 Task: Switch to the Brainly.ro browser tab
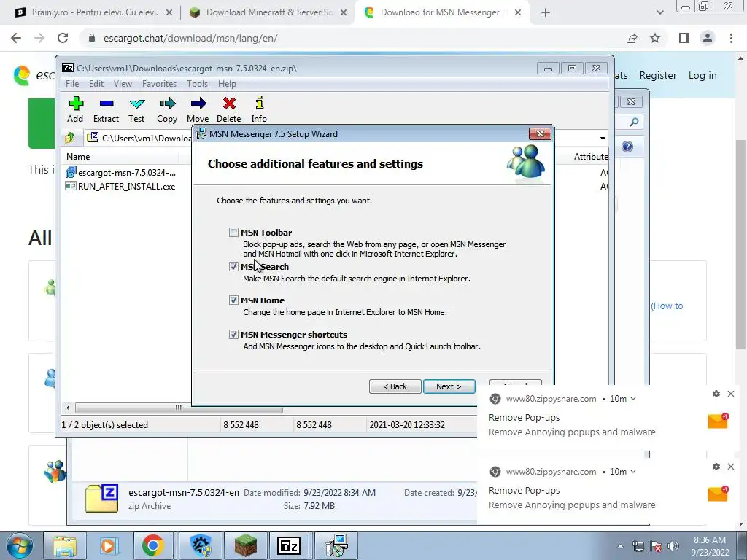click(x=94, y=12)
